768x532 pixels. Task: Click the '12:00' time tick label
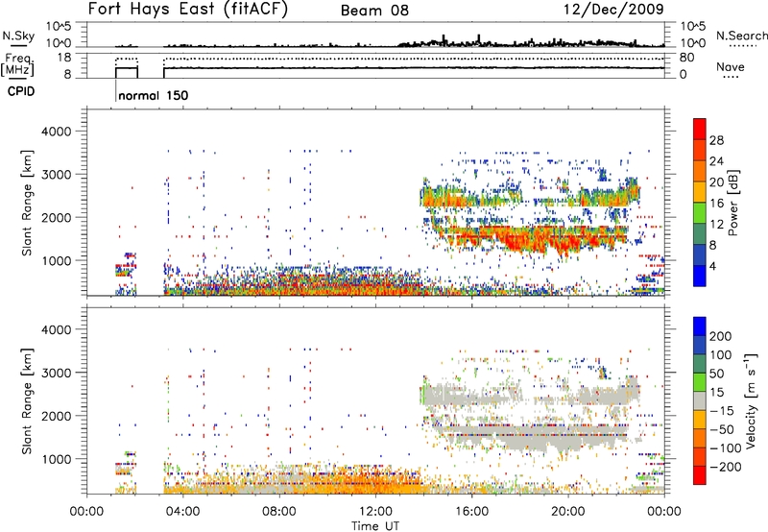click(375, 512)
